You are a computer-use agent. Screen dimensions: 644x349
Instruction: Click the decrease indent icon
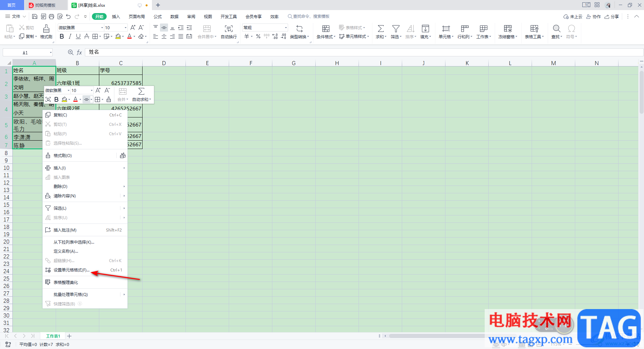point(181,28)
